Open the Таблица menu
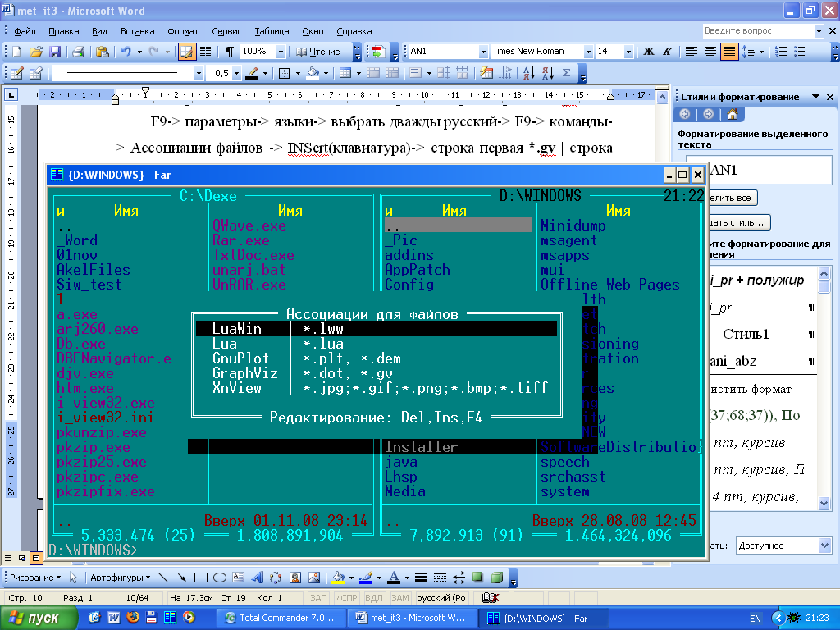The width and height of the screenshot is (840, 630). (x=272, y=31)
